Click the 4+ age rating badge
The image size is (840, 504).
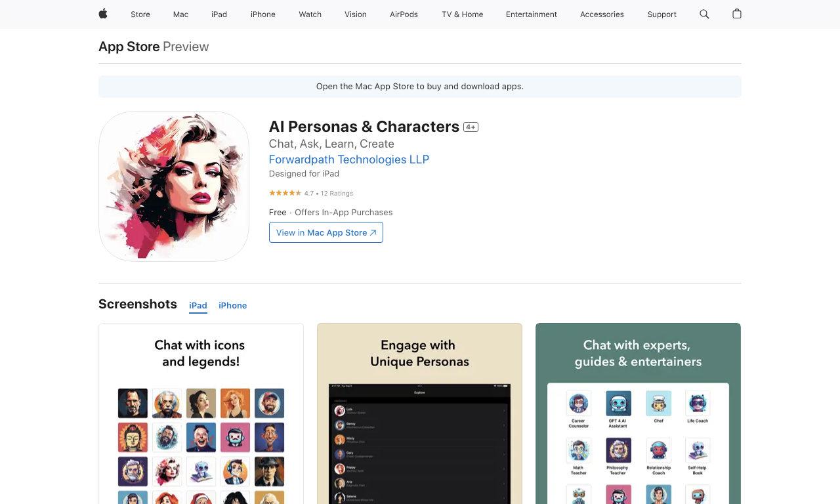[471, 127]
